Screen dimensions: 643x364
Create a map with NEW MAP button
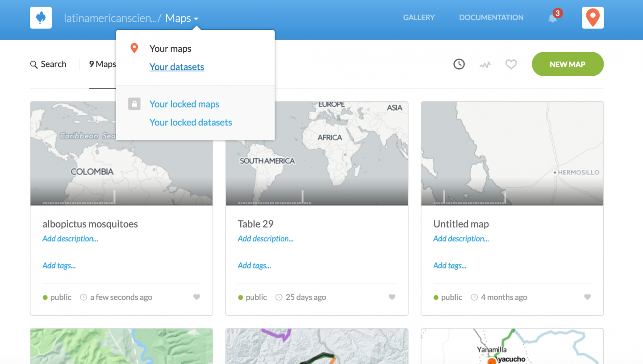click(568, 64)
